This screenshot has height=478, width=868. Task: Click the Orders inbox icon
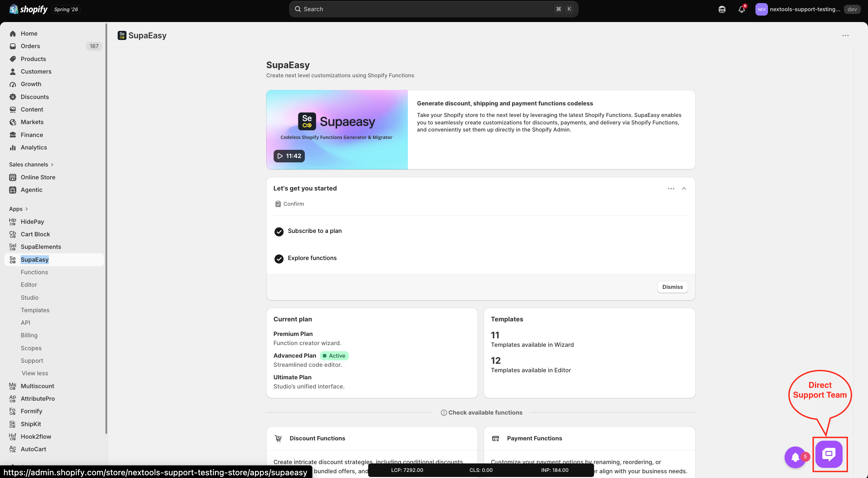(13, 46)
